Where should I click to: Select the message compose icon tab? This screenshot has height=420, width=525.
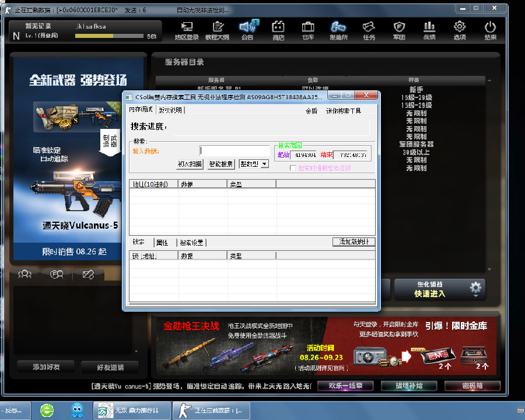pyautogui.click(x=88, y=274)
